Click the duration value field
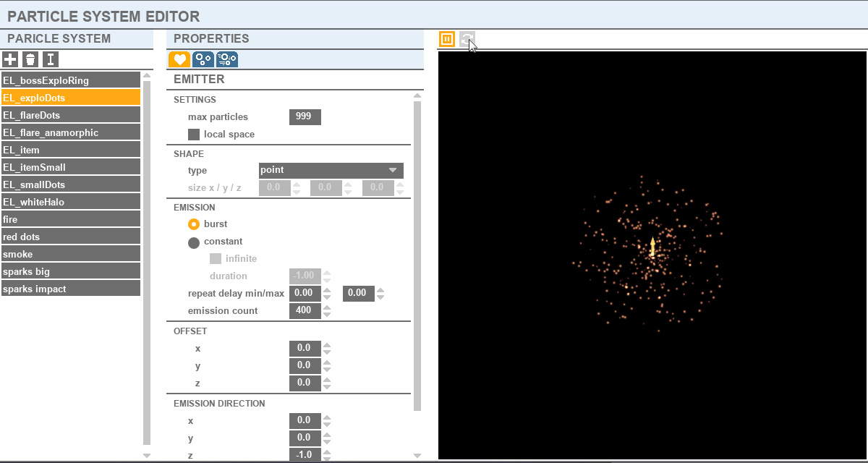This screenshot has width=868, height=463. pos(305,276)
